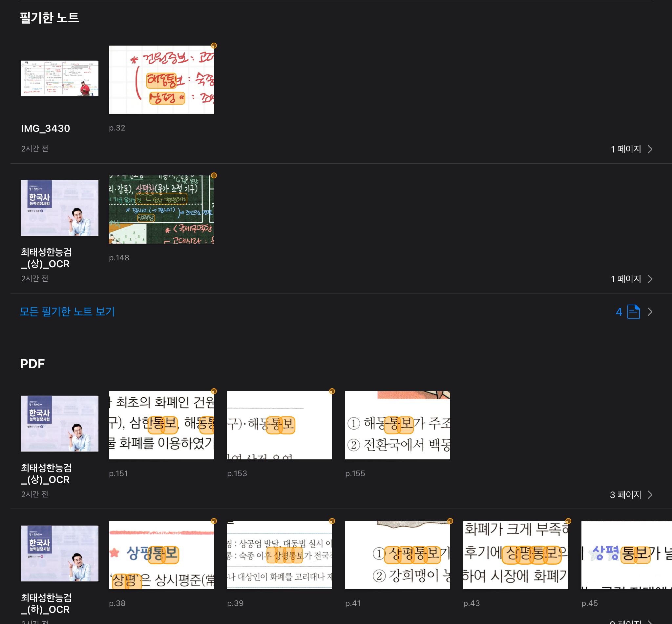Toggle the orange selection dot on the p.38 thumbnail
The height and width of the screenshot is (624, 672).
(214, 521)
